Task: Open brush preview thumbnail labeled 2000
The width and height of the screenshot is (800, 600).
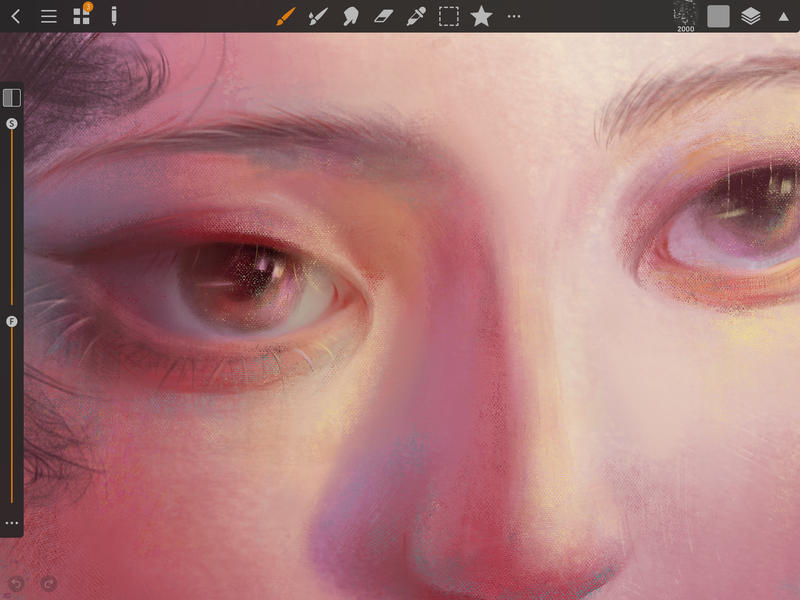Action: pos(685,16)
